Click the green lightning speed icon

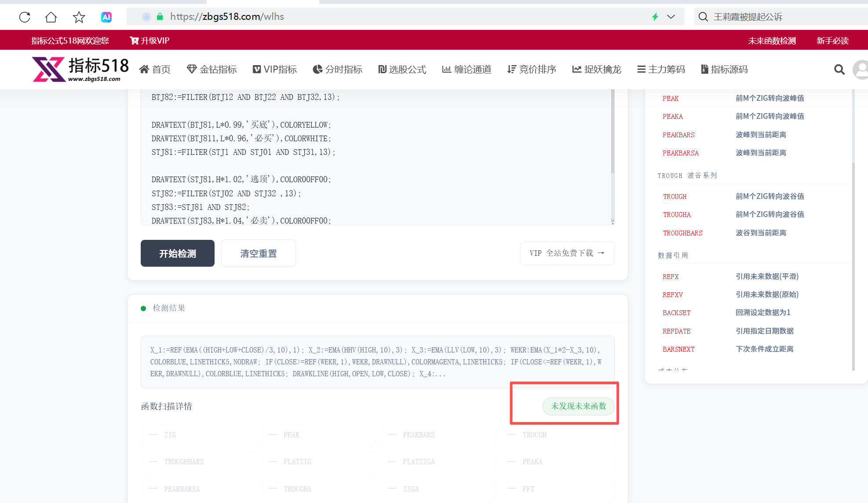pyautogui.click(x=655, y=17)
